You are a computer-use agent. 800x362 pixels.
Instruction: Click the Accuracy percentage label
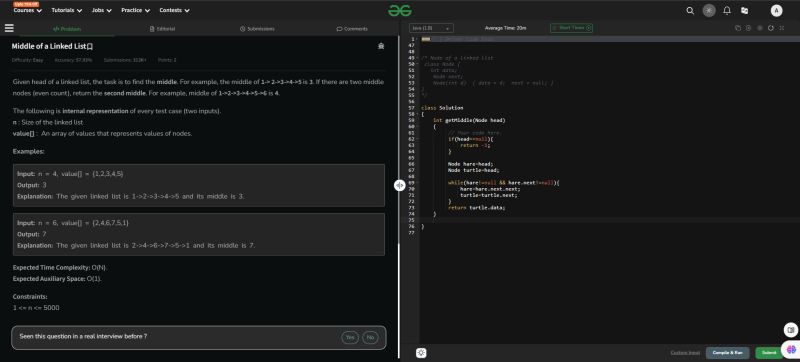tap(73, 60)
